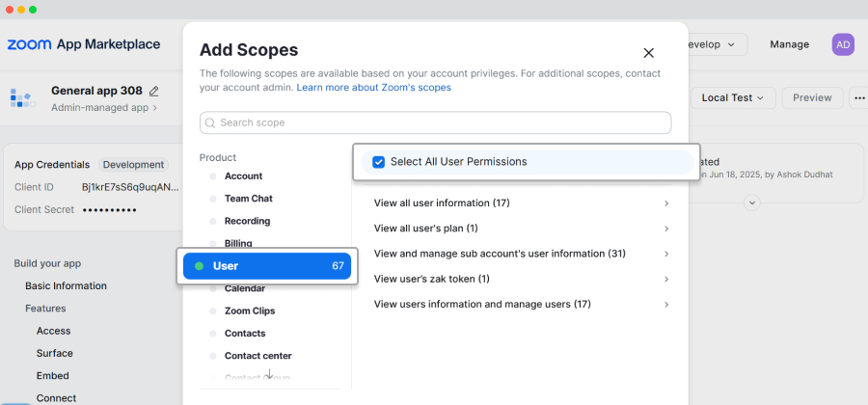Open the AD profile avatar
Screen dimensions: 868x405
[x=843, y=44]
